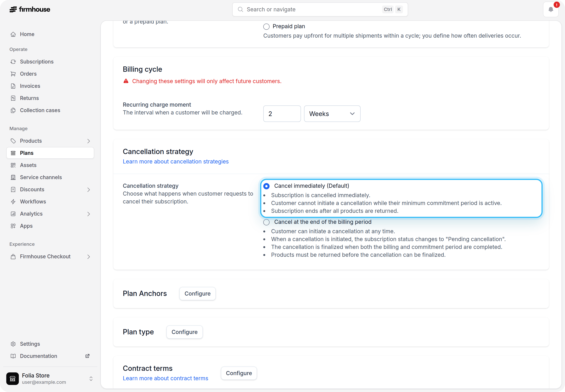The width and height of the screenshot is (565, 392).
Task: Click the Subscriptions refresh icon
Action: (x=13, y=62)
